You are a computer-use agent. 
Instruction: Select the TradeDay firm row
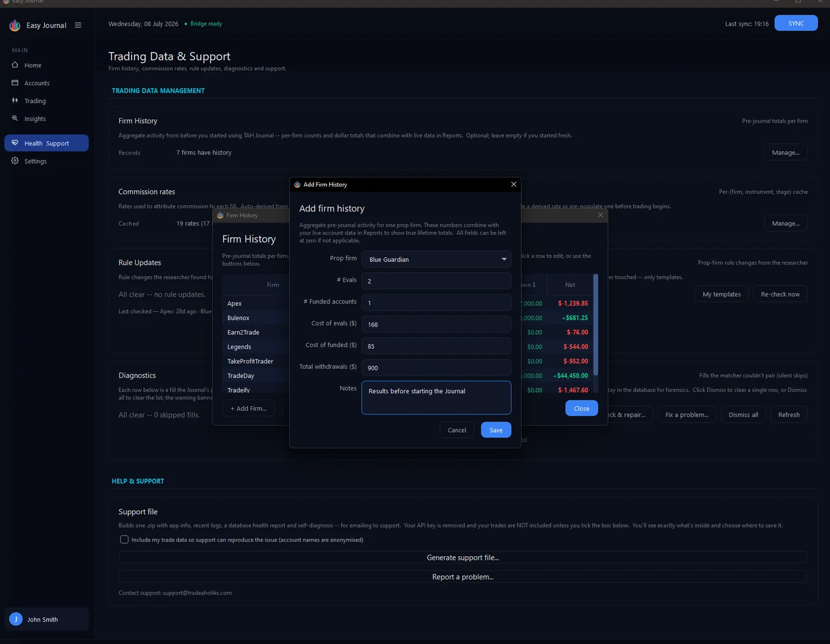pyautogui.click(x=256, y=375)
